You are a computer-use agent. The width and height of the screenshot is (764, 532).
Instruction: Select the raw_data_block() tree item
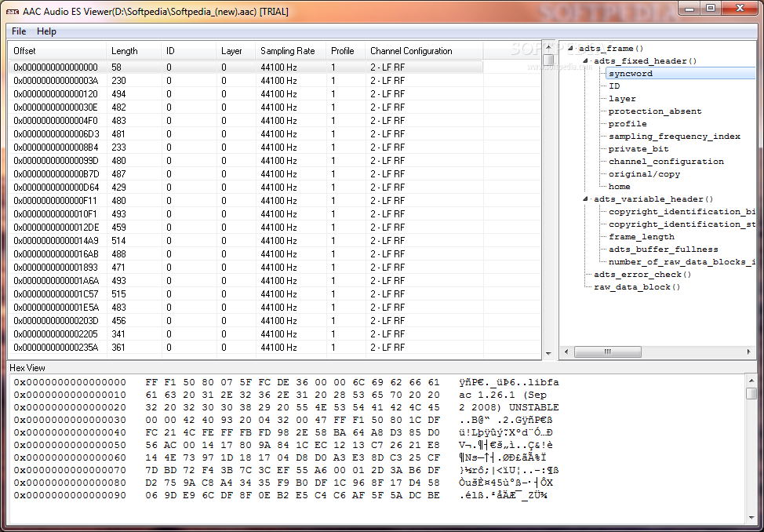[x=637, y=287]
